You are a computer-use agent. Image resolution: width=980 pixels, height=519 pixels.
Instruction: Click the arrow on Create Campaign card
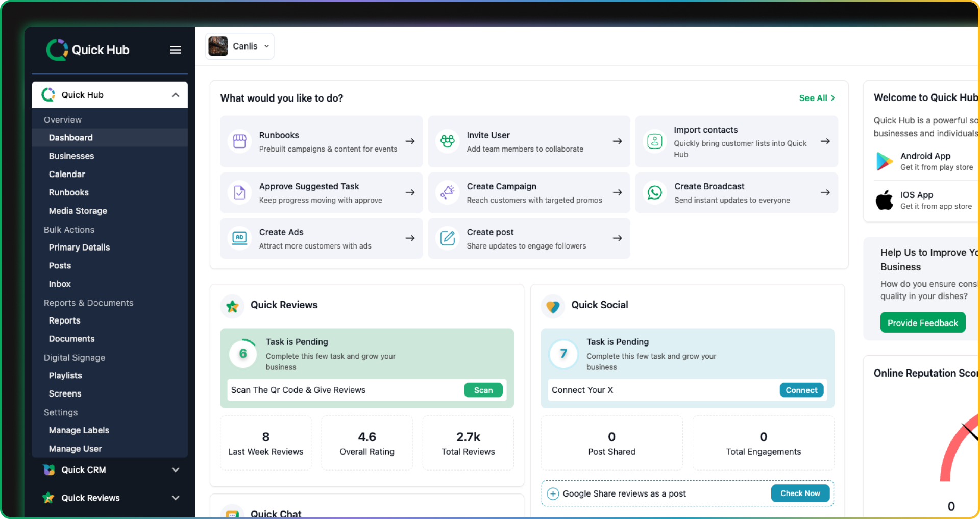(x=617, y=192)
